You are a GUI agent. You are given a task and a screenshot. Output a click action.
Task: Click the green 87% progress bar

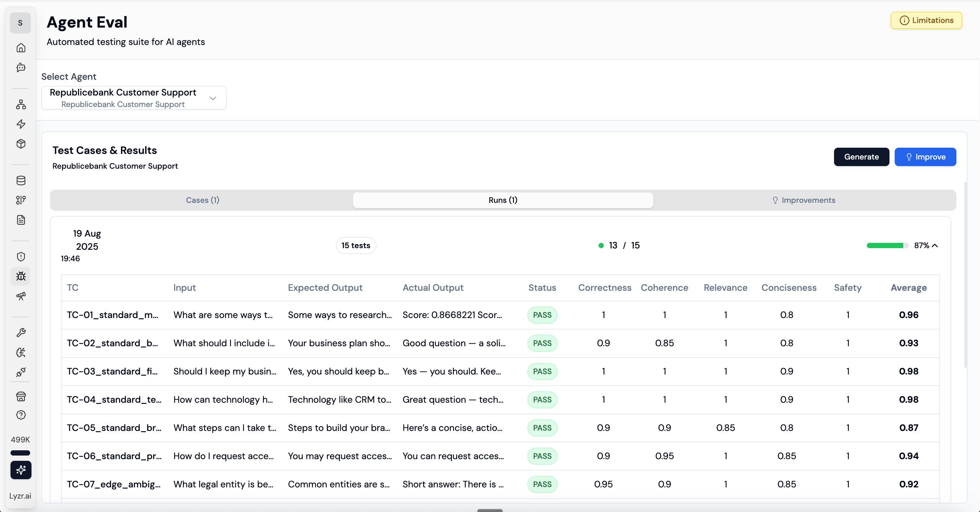(887, 245)
